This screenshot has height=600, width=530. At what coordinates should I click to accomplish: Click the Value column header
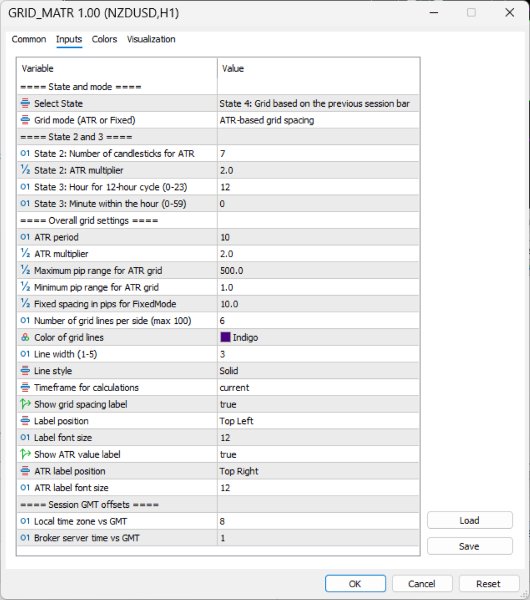318,68
